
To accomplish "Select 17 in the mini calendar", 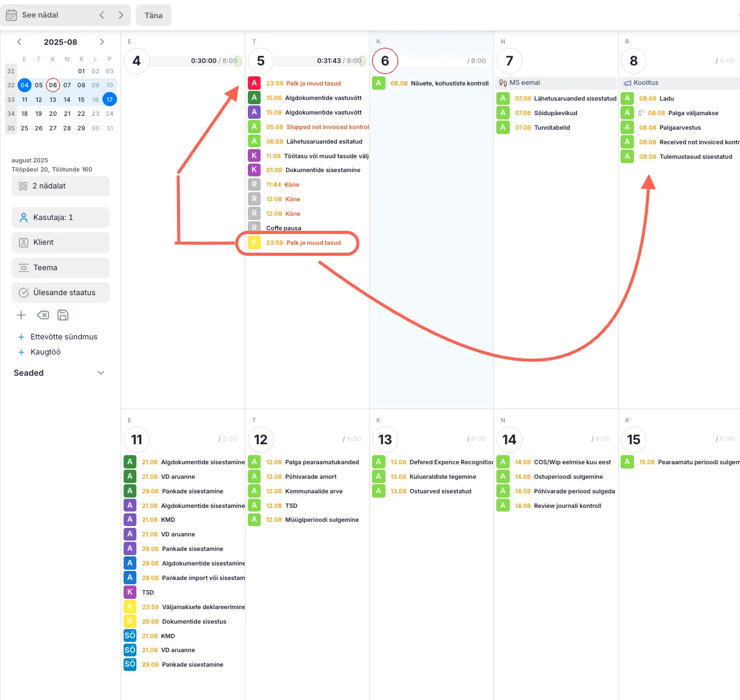I will (x=110, y=99).
